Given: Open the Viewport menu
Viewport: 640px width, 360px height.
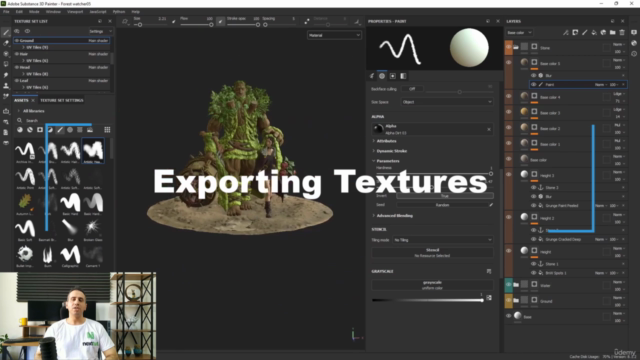Looking at the screenshot, I should click(x=75, y=12).
